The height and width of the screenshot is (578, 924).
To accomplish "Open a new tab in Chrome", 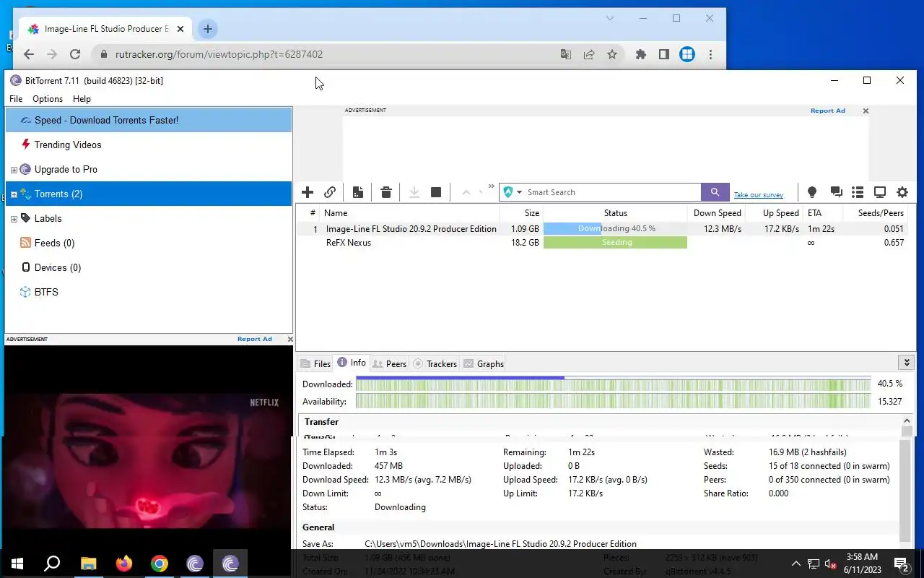I will (207, 29).
